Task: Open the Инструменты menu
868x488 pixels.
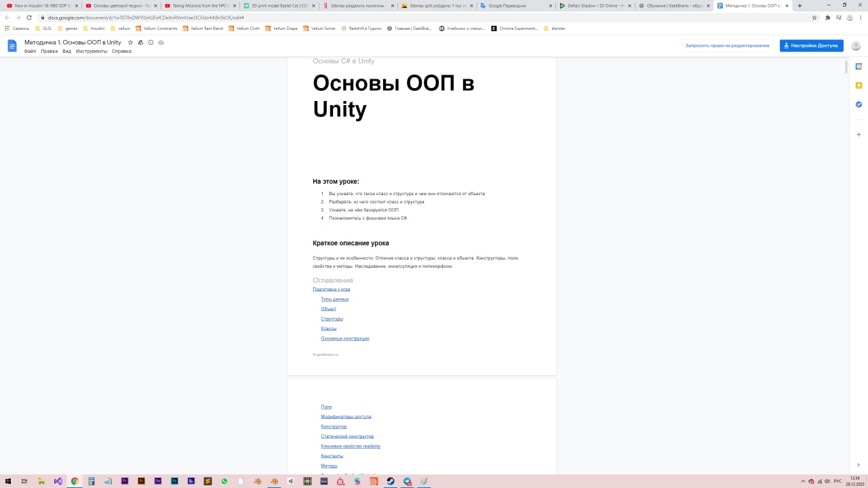Action: point(92,52)
